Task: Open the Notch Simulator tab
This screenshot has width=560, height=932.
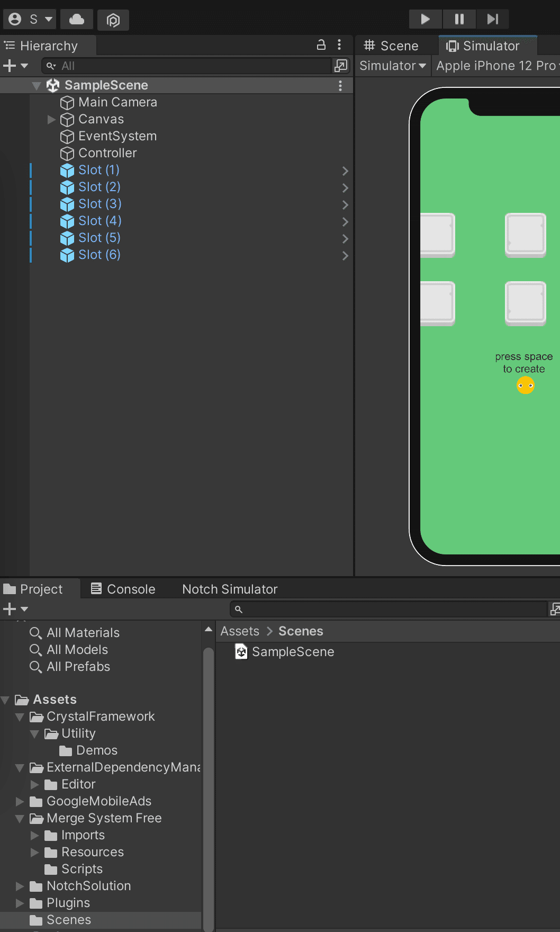Action: pyautogui.click(x=230, y=589)
